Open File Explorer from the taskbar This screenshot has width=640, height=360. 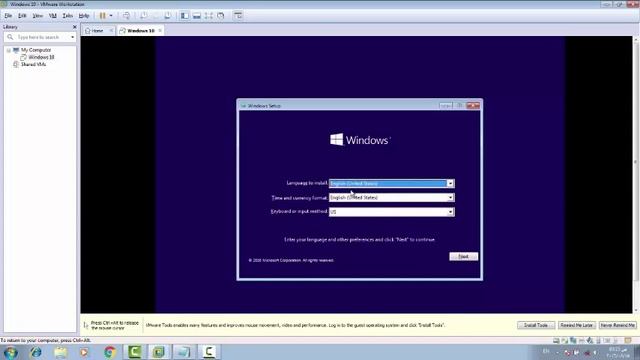[x=60, y=352]
